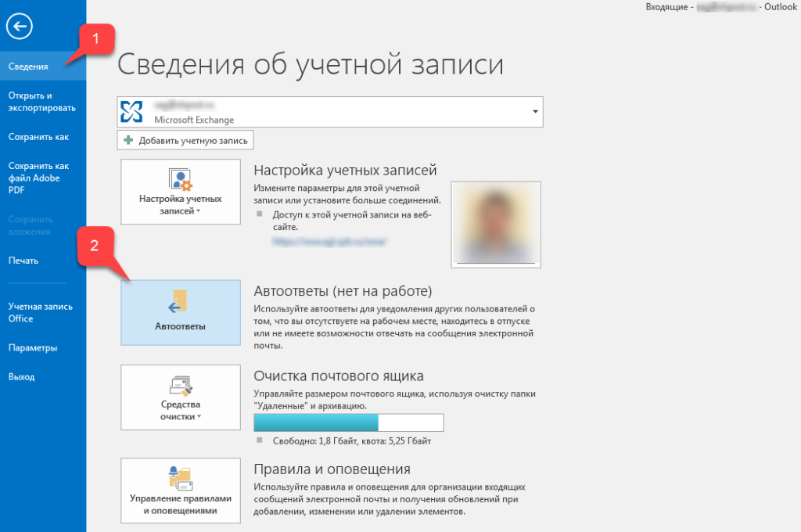Click Управление правилами и оповещениями button
The image size is (801, 532).
(181, 491)
